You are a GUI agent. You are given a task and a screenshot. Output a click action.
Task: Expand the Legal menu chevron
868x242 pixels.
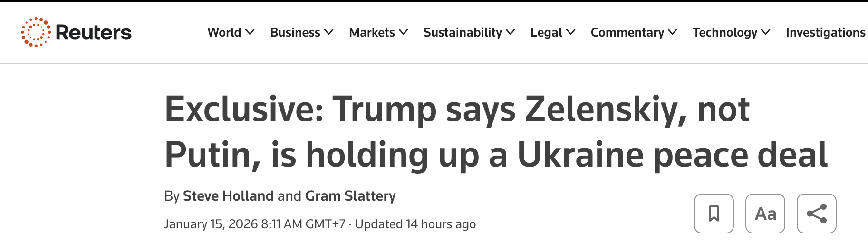pos(571,32)
